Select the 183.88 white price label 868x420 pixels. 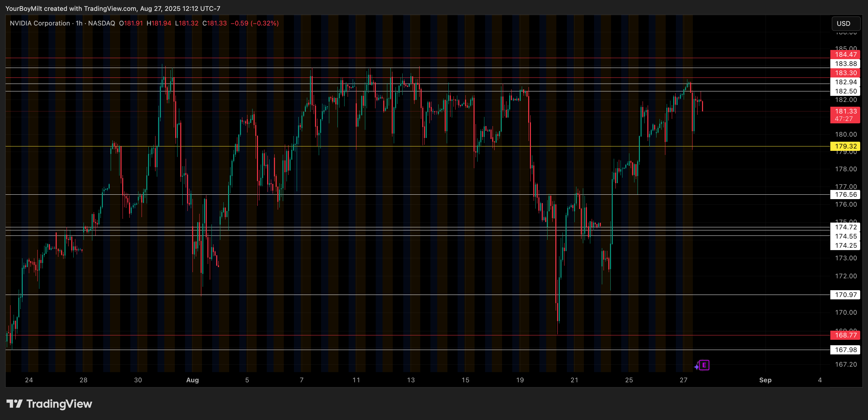pos(845,64)
